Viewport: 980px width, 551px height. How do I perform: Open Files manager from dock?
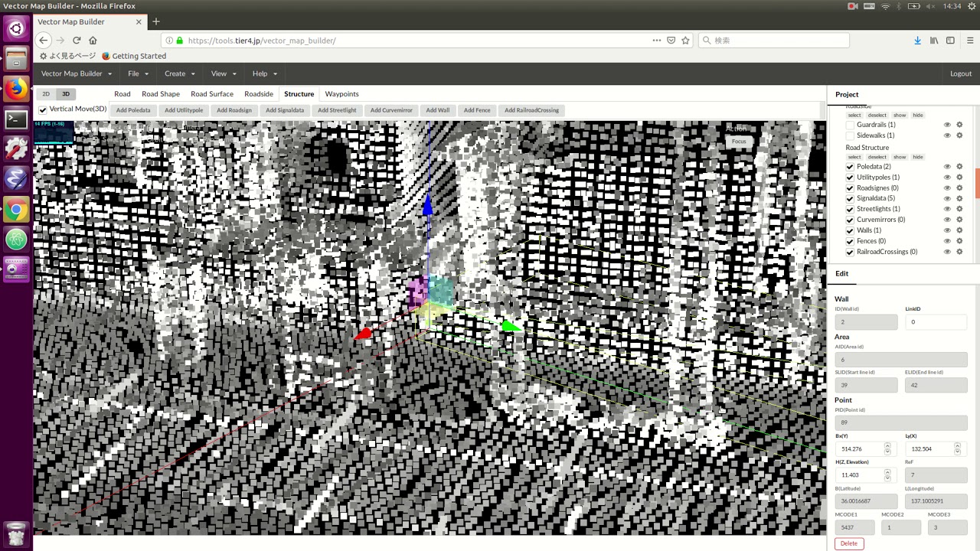pos(16,59)
